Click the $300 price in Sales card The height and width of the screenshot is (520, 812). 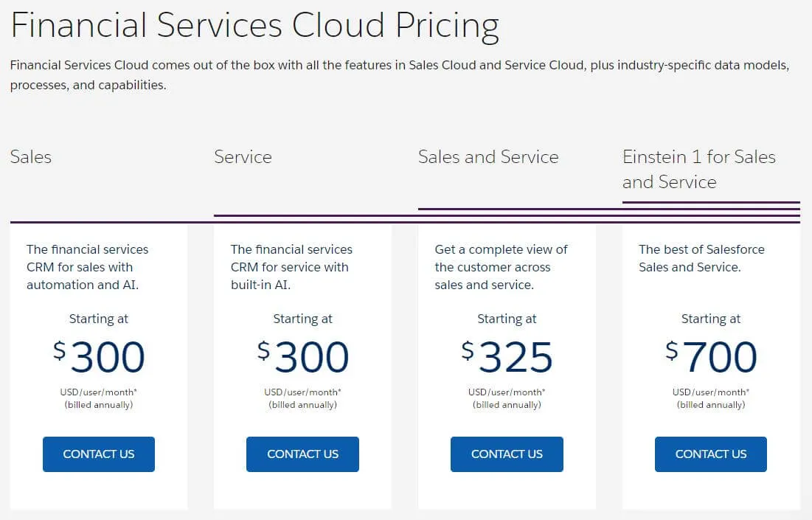point(99,358)
